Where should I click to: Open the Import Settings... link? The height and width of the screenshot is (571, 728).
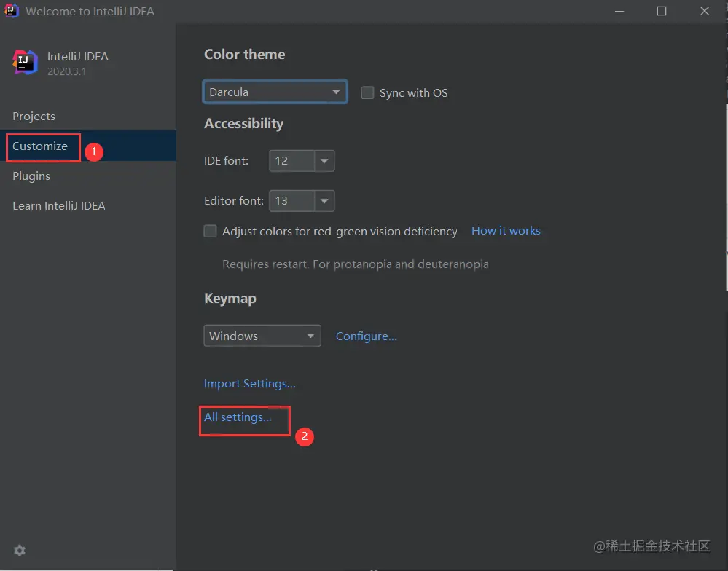coord(250,384)
